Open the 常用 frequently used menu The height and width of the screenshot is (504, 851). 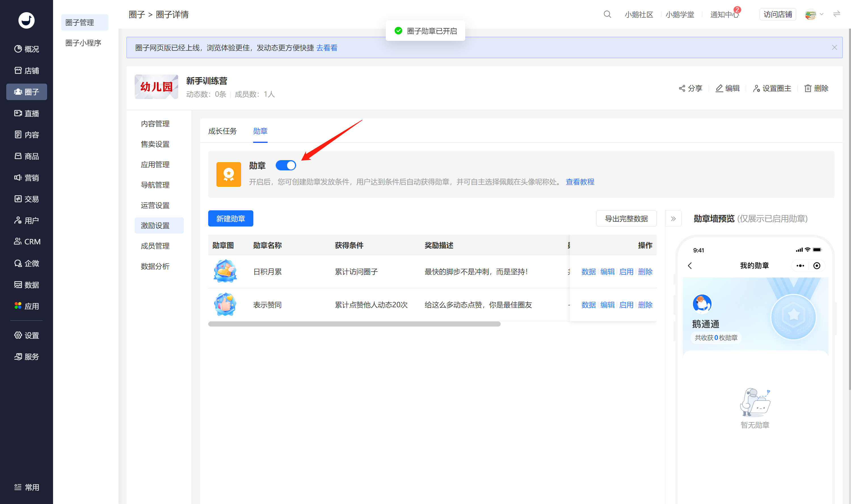(26, 487)
